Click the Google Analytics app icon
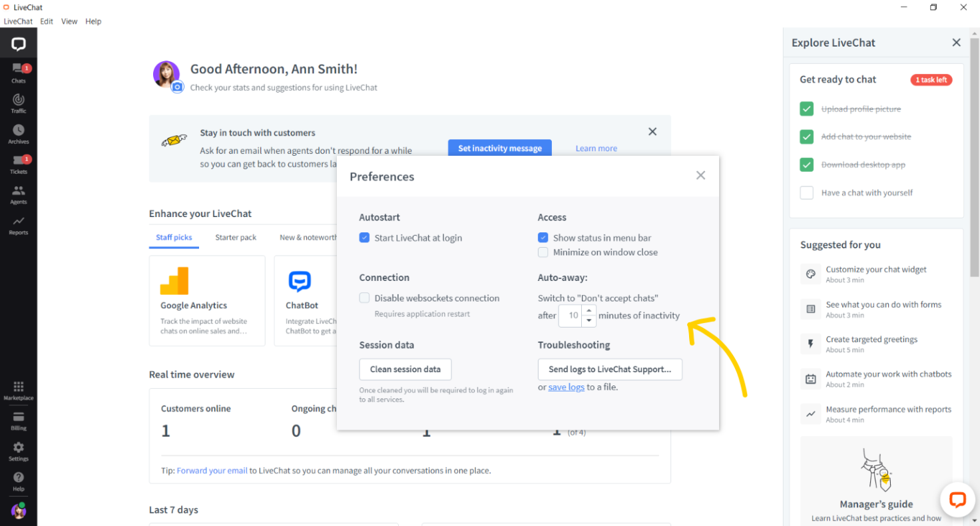This screenshot has height=526, width=980. click(174, 281)
